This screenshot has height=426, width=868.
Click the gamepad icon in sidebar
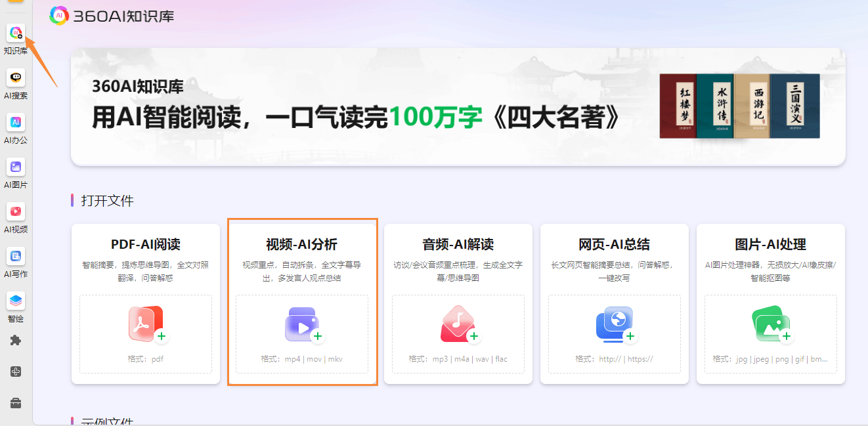point(16,372)
